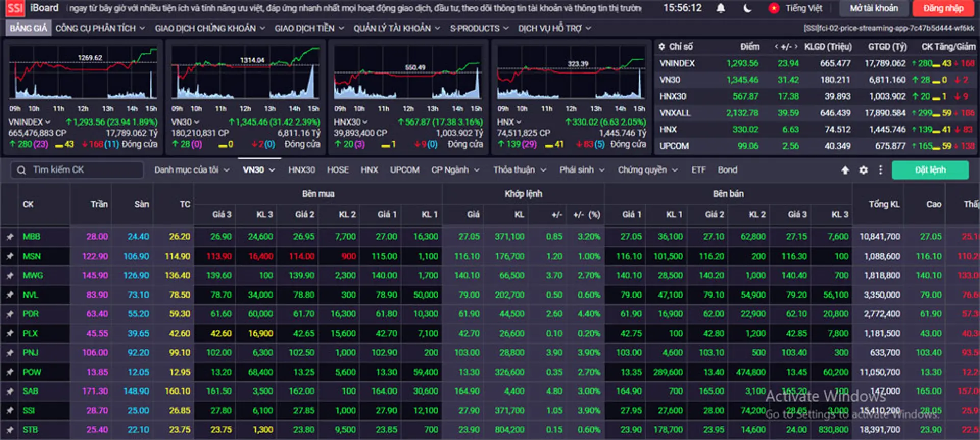Switch to HNX board tab
The image size is (980, 440).
[369, 170]
